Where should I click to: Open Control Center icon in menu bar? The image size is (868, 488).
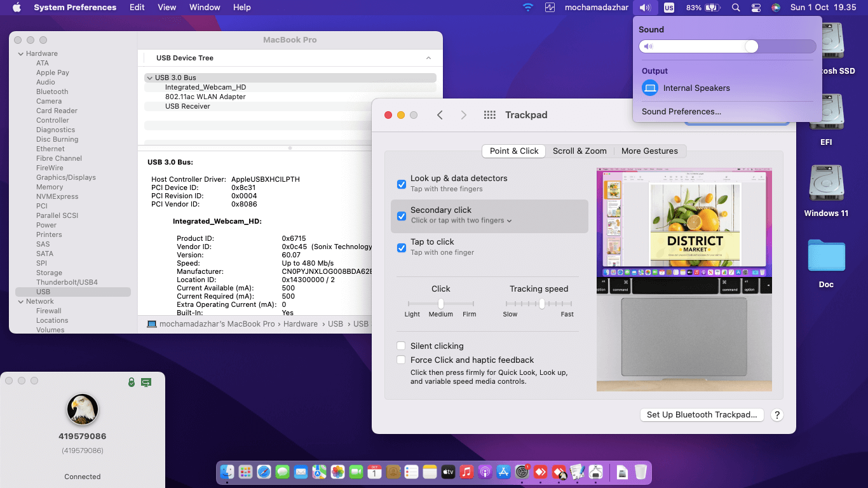click(756, 8)
